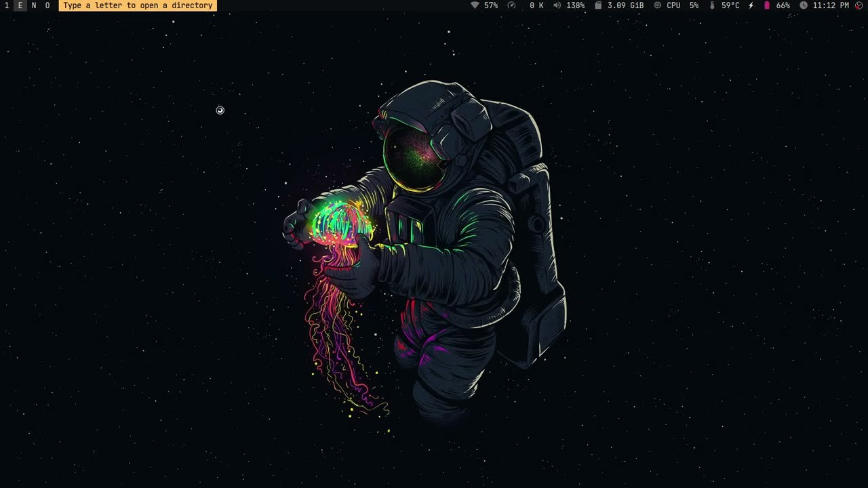Switch to workspace N
This screenshot has height=488, width=868.
click(x=34, y=5)
